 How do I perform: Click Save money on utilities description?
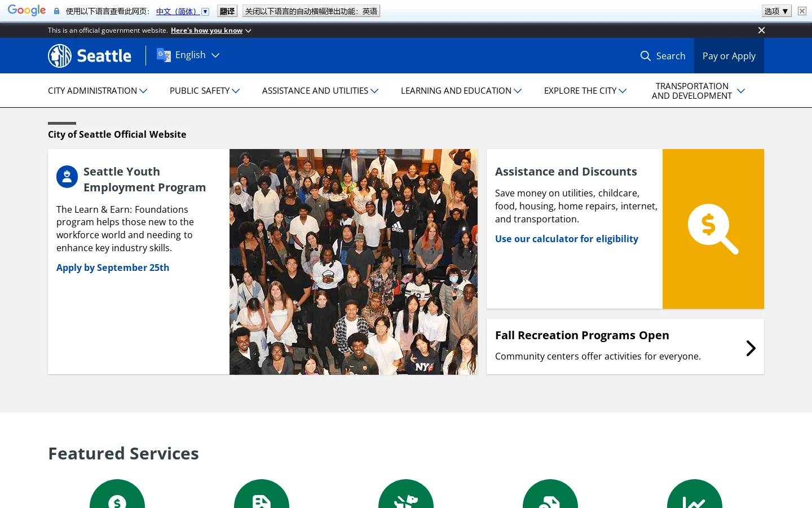576,206
